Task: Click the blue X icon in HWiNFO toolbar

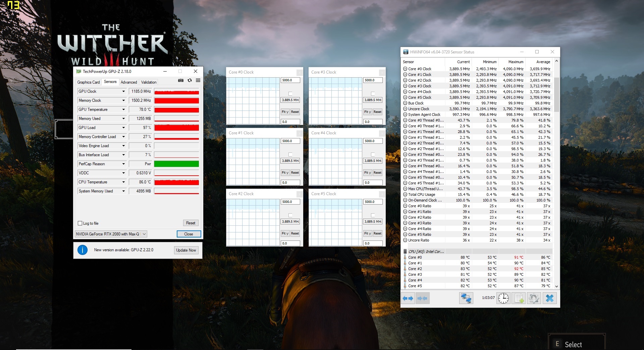Action: (549, 298)
